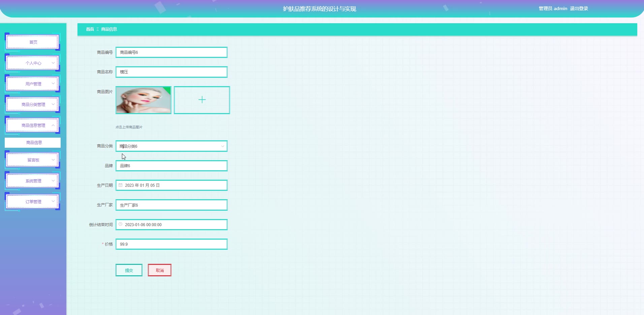Click the 倒计结束时间 datetime field
Image resolution: width=644 pixels, height=315 pixels.
(171, 224)
